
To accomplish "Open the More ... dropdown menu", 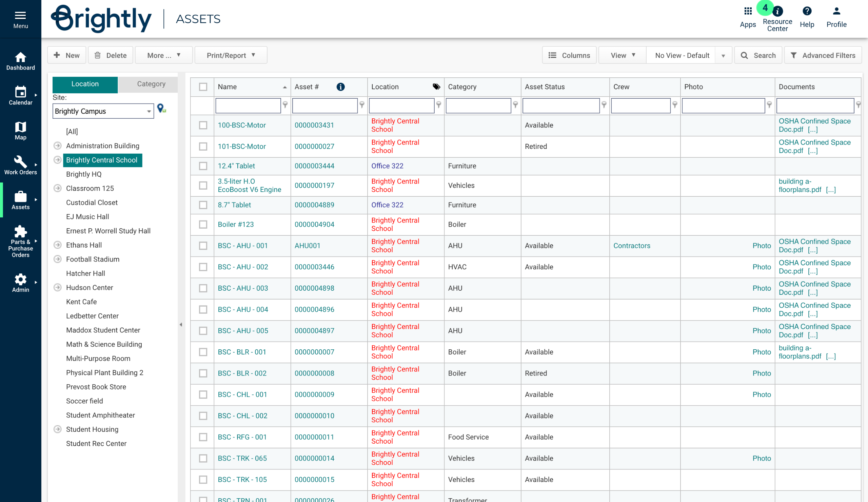I will click(164, 56).
